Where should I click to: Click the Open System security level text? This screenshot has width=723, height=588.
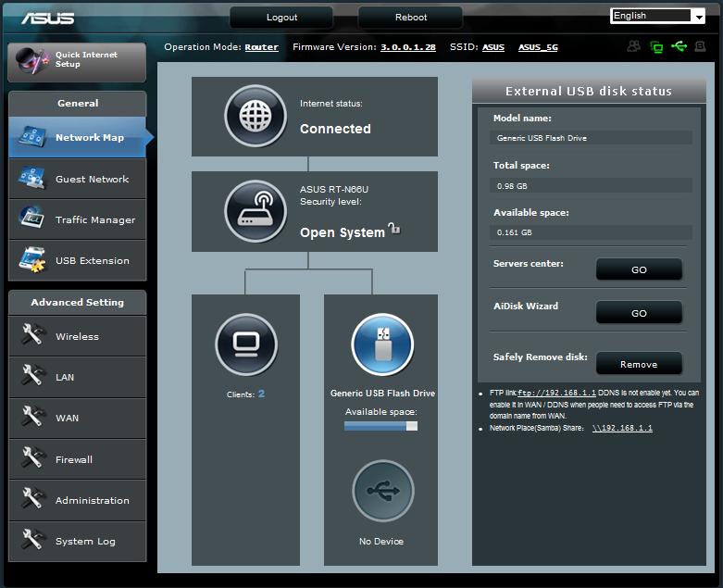pyautogui.click(x=343, y=232)
